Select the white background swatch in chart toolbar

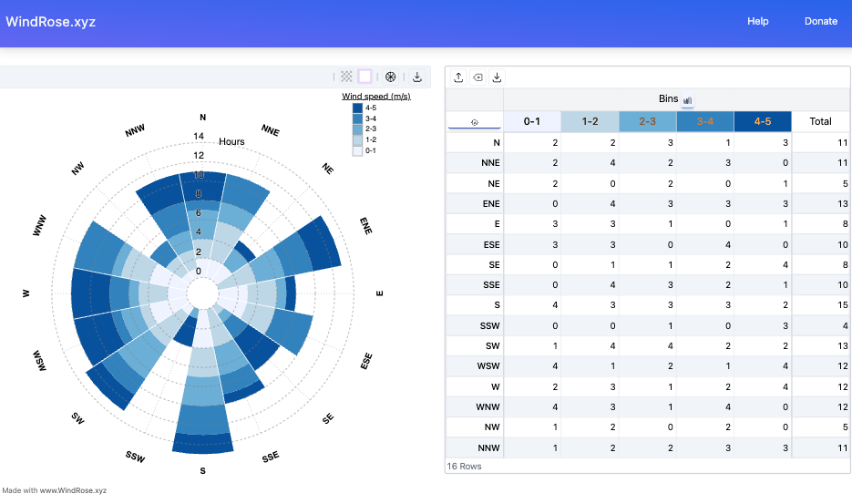(x=365, y=77)
